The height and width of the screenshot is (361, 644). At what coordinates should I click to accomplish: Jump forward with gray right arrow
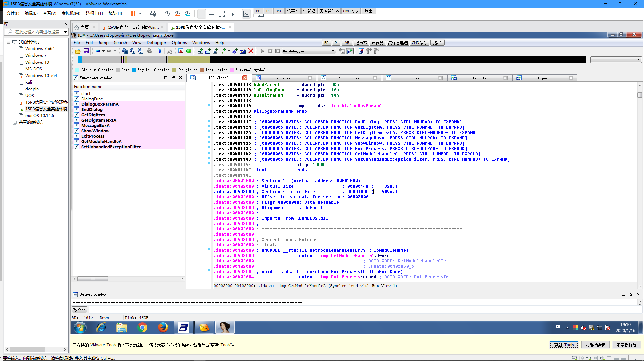click(109, 51)
